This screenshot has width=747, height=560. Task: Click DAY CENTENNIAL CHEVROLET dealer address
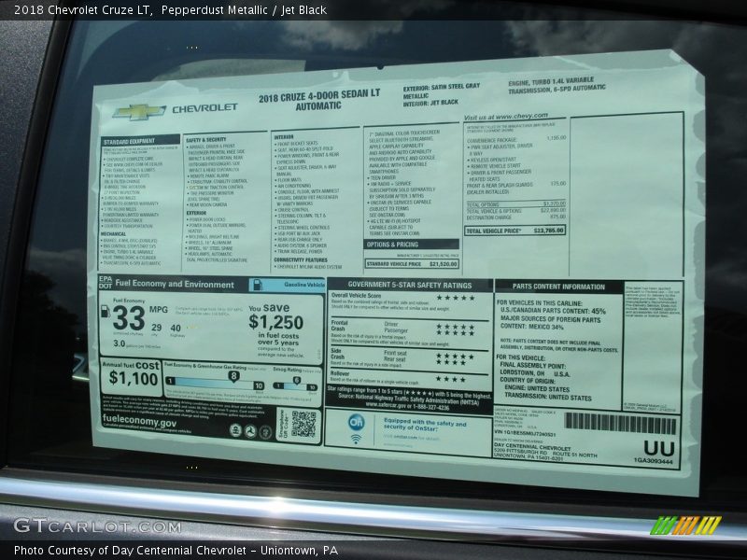[545, 452]
